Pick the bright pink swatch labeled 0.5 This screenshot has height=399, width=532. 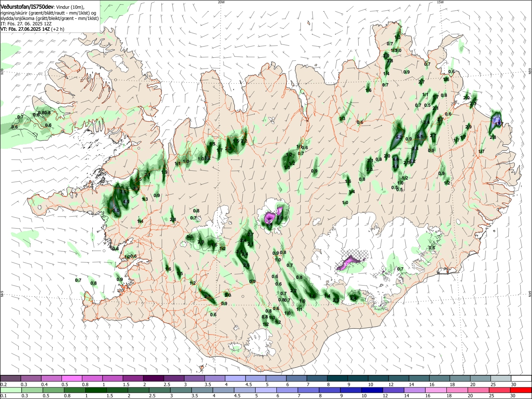click(72, 378)
